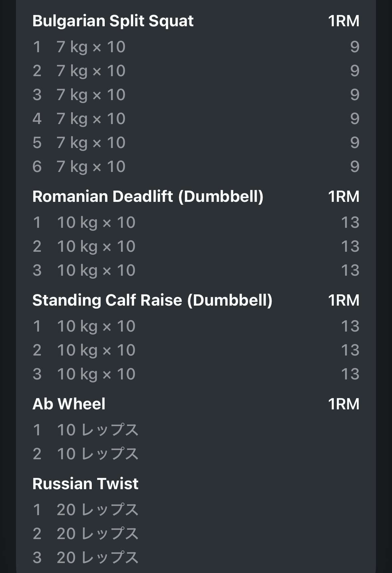Image resolution: width=392 pixels, height=573 pixels.
Task: Click the 1RM header beside Standing Calf Raise
Action: 343,300
